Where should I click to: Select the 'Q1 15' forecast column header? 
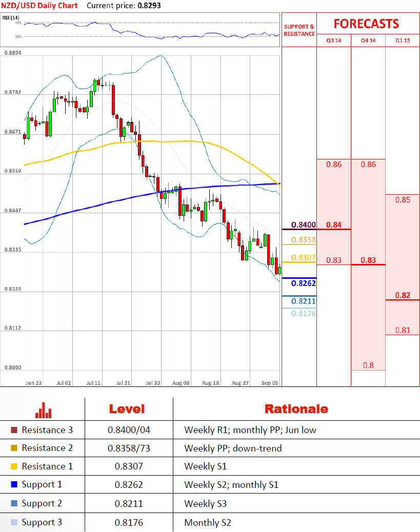pyautogui.click(x=403, y=40)
